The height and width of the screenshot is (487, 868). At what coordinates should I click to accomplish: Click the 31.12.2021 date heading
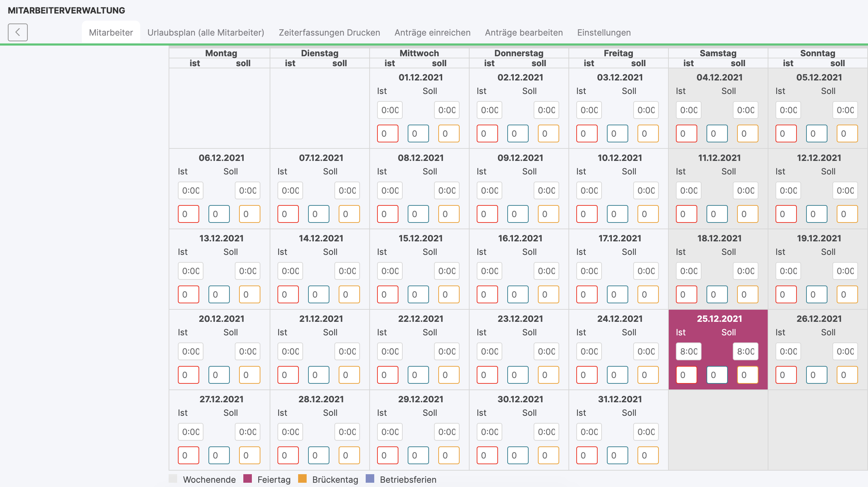pos(620,399)
